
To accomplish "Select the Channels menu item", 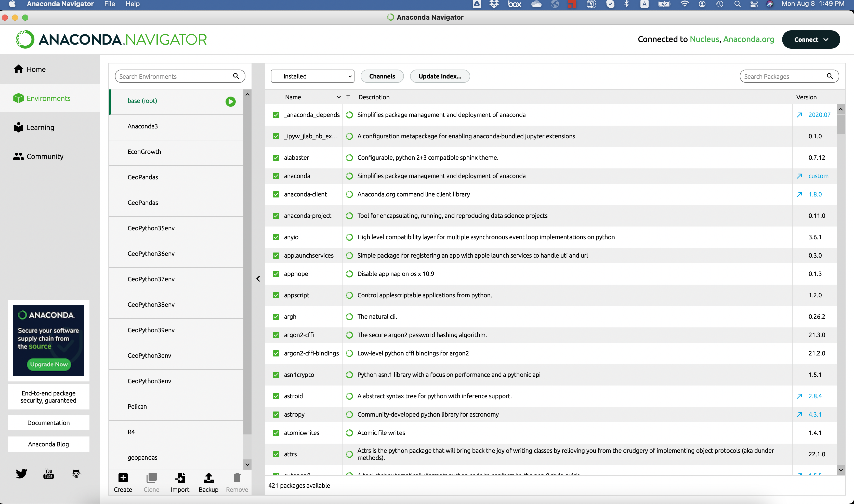I will (382, 76).
